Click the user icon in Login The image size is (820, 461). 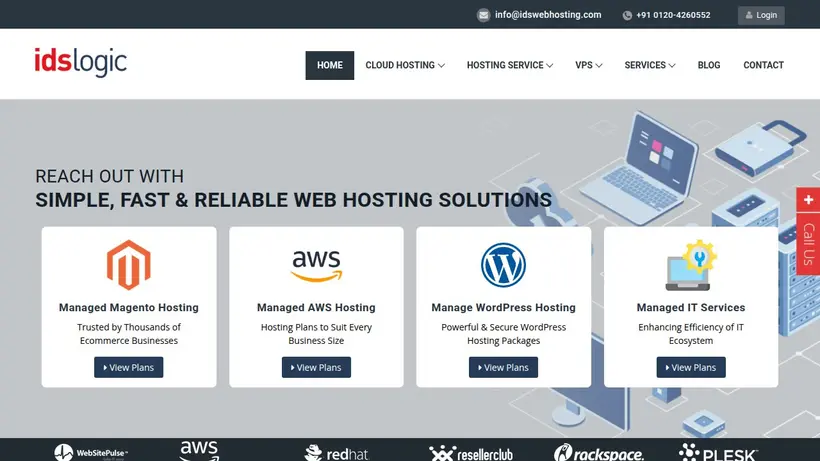point(749,15)
